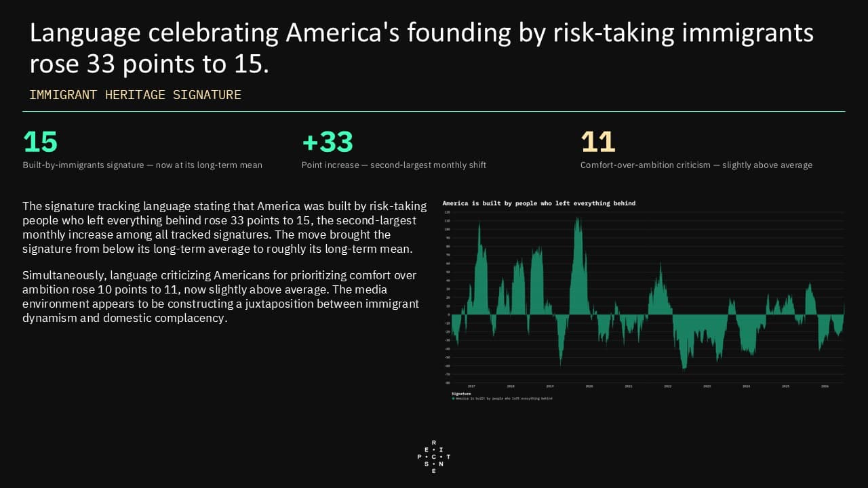
Task: Click the 2023 label on the chart axis
Action: 707,386
